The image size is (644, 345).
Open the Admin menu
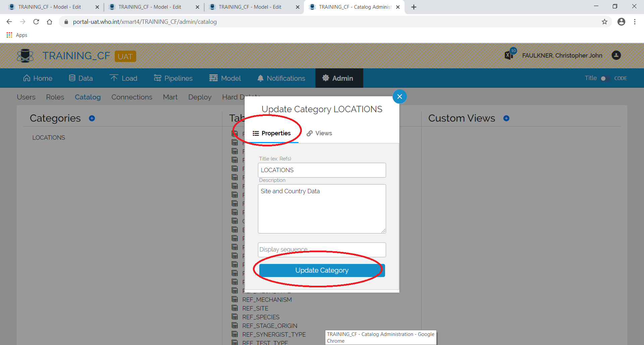(339, 78)
